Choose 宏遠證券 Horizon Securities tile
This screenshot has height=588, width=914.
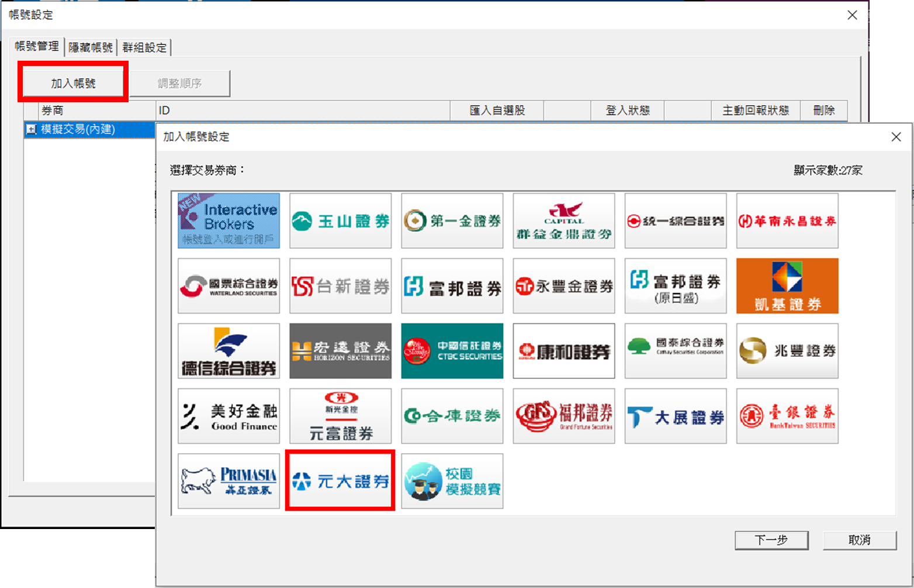click(x=340, y=351)
